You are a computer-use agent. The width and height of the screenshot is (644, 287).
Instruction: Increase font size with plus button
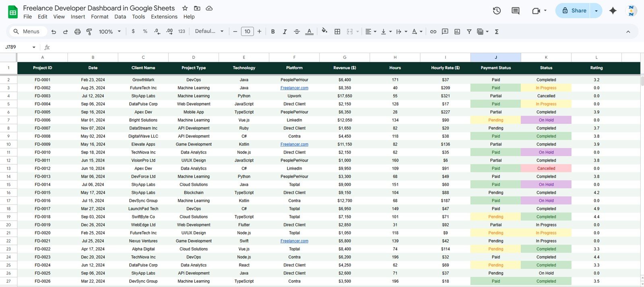pyautogui.click(x=259, y=31)
